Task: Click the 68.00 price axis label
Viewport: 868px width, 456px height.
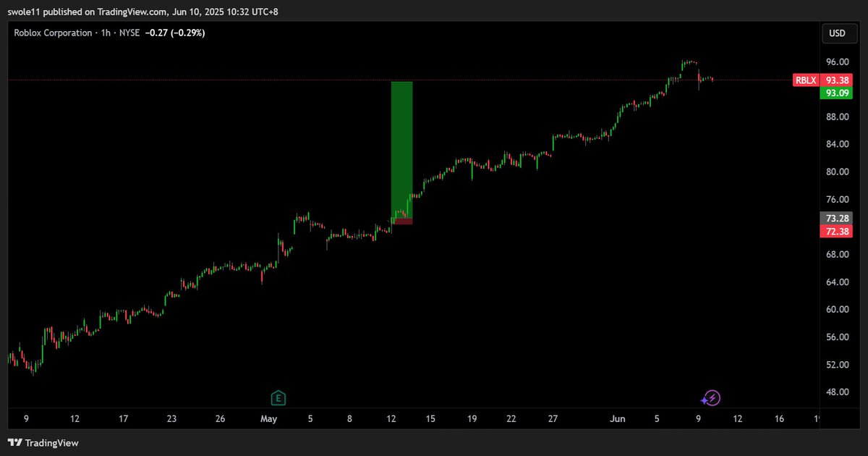Action: point(837,255)
